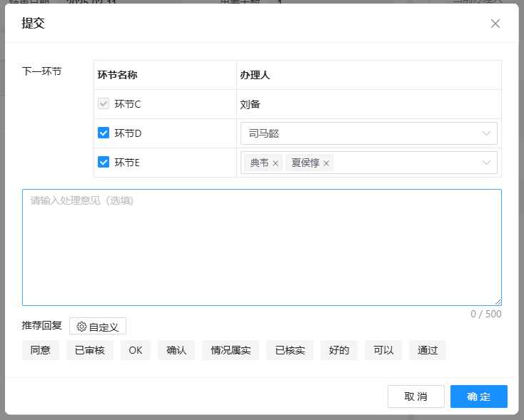Insert the 已核实 quick reply
The image size is (524, 420).
coord(290,350)
